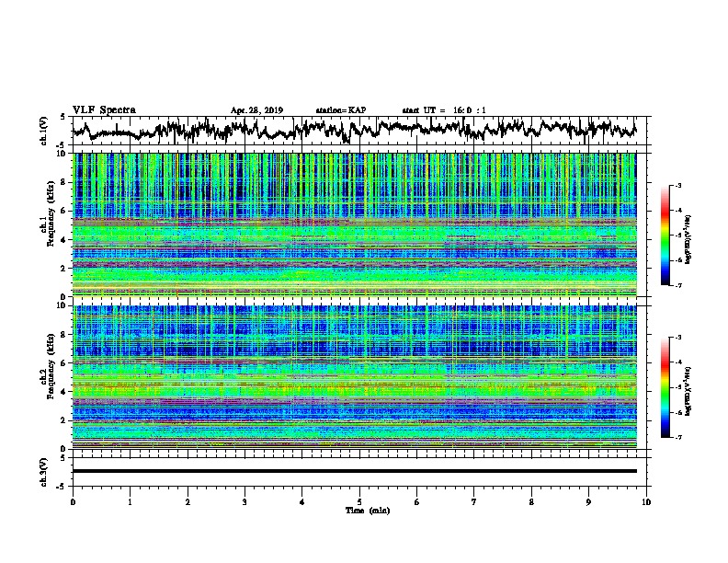Screen dimensions: 728x563
Task: Select the date text "Apr. 28, 2019"
Action: point(256,110)
